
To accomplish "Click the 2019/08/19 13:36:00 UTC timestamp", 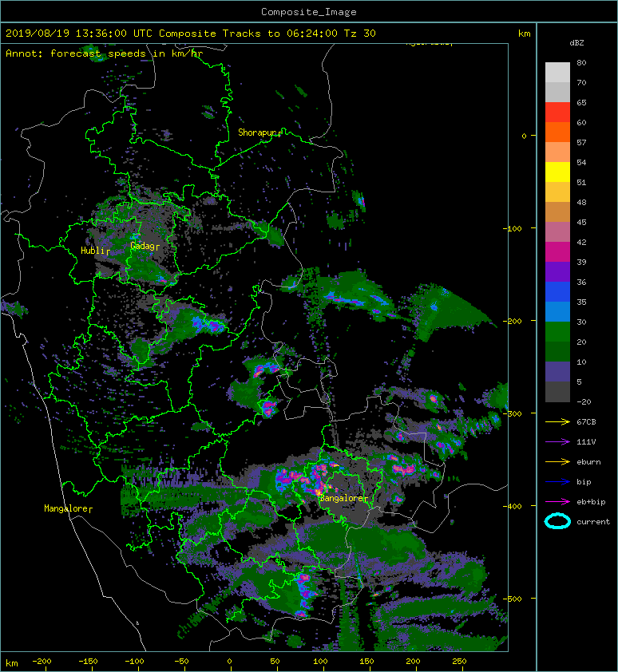I will coord(79,34).
